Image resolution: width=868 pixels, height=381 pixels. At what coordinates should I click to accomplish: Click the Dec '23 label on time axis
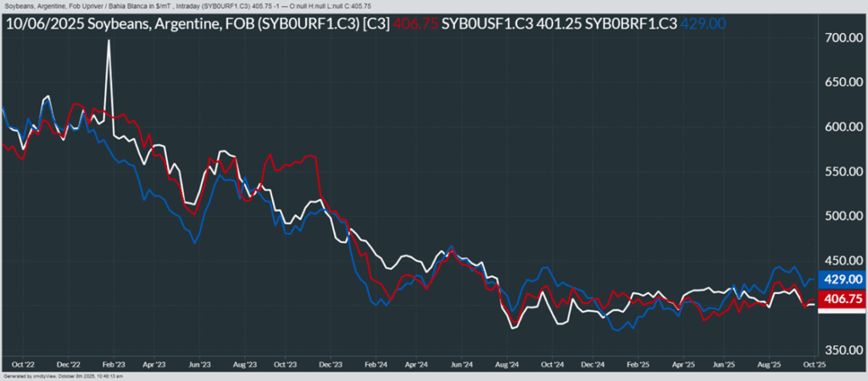(331, 364)
